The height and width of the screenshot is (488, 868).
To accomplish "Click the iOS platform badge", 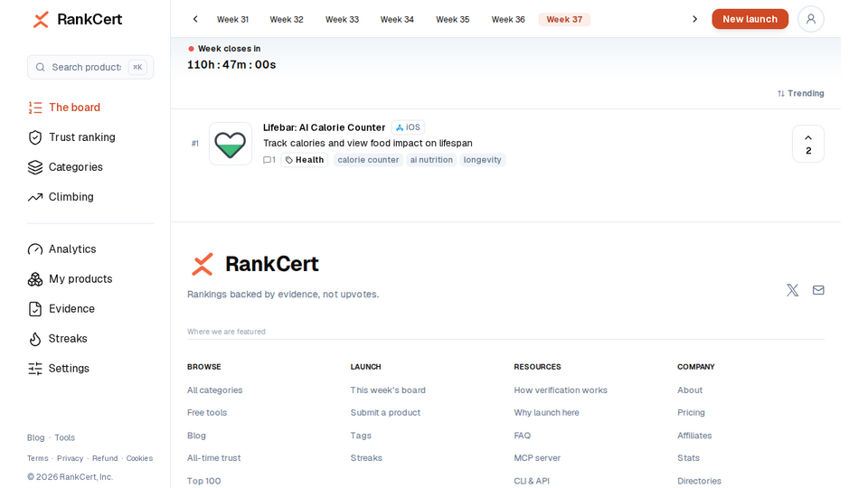I will click(x=408, y=127).
